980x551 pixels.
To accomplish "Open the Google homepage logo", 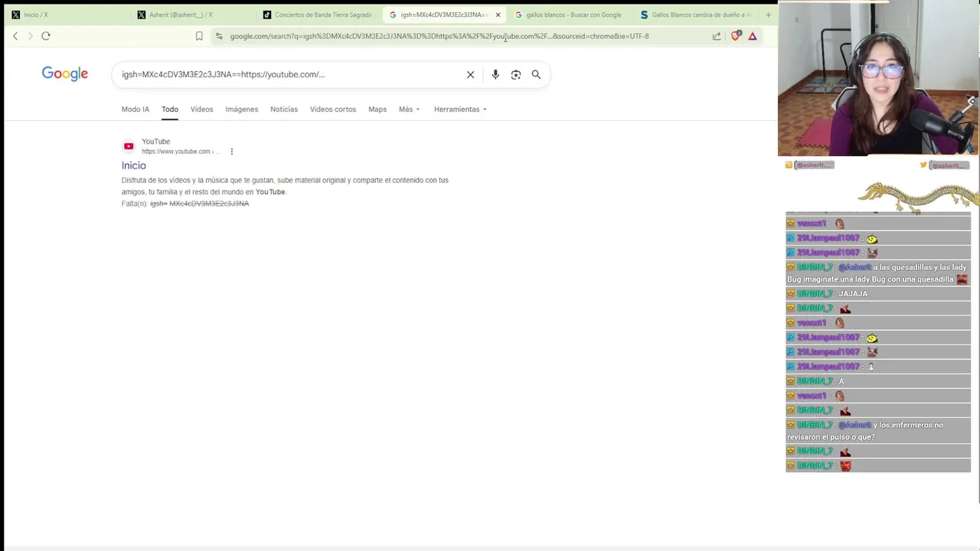I will [65, 73].
